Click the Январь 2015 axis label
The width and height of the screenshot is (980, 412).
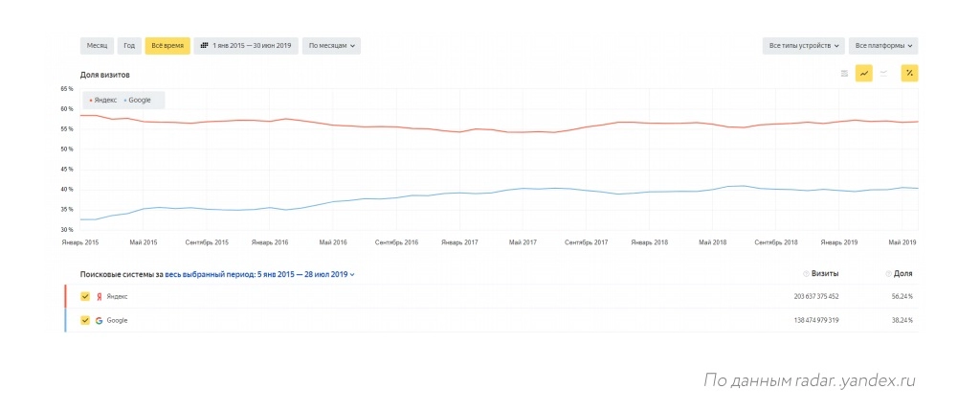click(x=80, y=242)
